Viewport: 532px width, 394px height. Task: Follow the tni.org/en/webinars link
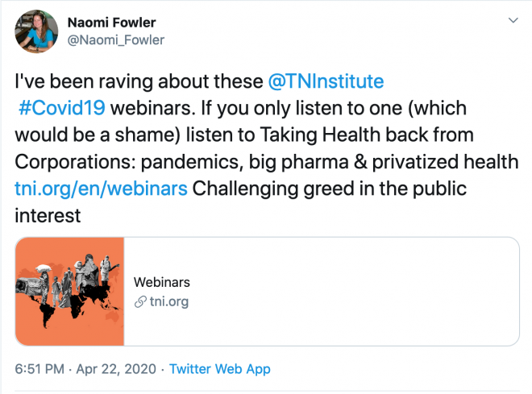point(101,190)
